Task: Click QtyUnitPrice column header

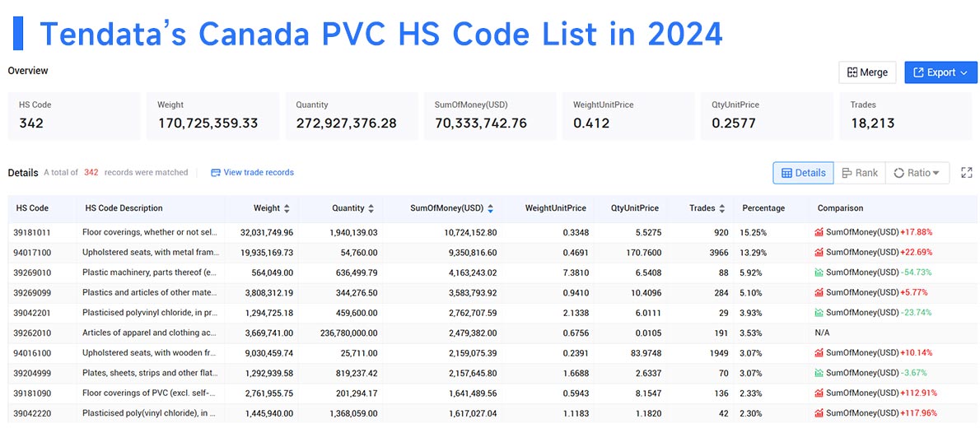Action: coord(634,208)
